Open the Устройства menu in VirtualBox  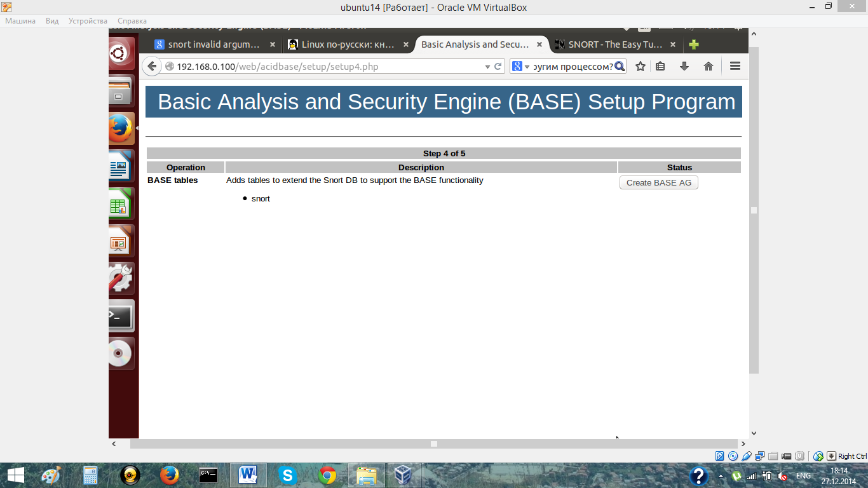pos(88,21)
